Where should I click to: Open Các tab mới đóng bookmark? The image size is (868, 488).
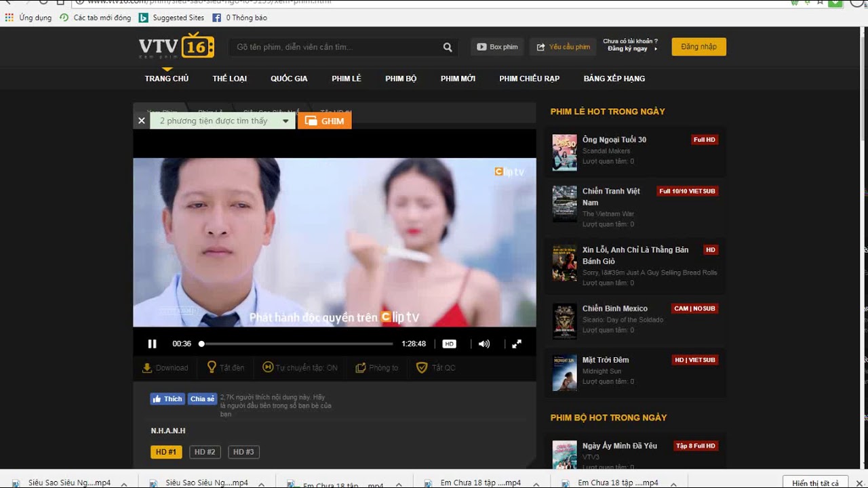[x=96, y=18]
